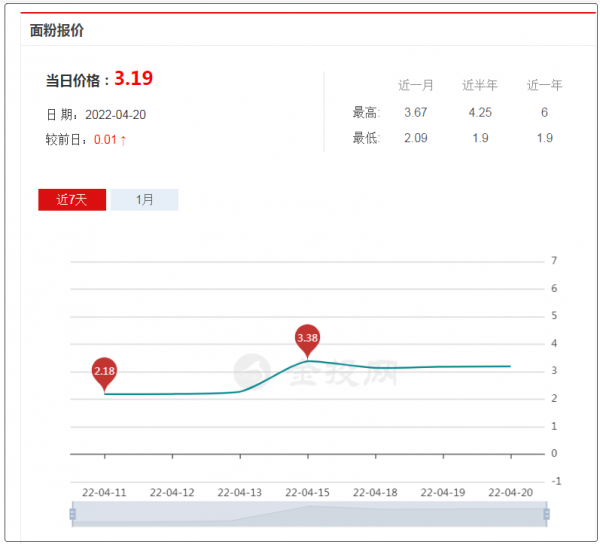Click the middle of range slider track
This screenshot has width=600, height=544.
[309, 514]
